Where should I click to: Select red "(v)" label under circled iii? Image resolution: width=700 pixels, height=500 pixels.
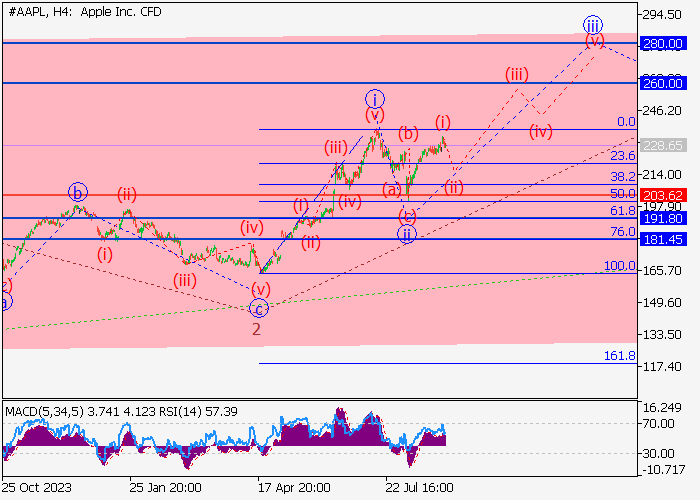tap(595, 41)
